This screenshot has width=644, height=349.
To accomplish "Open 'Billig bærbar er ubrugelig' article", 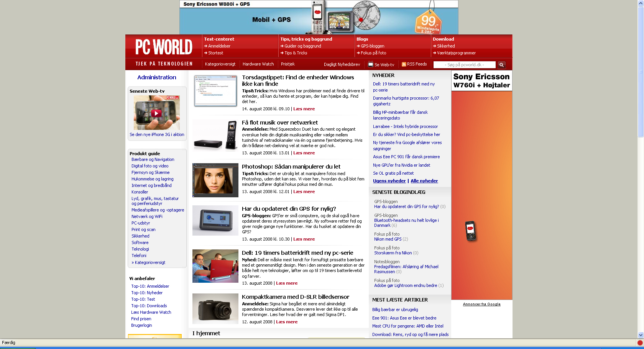I will coord(395,310).
